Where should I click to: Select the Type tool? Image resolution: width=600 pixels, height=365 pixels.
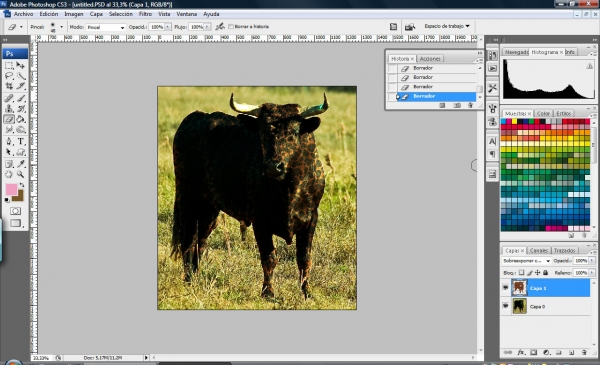click(21, 142)
